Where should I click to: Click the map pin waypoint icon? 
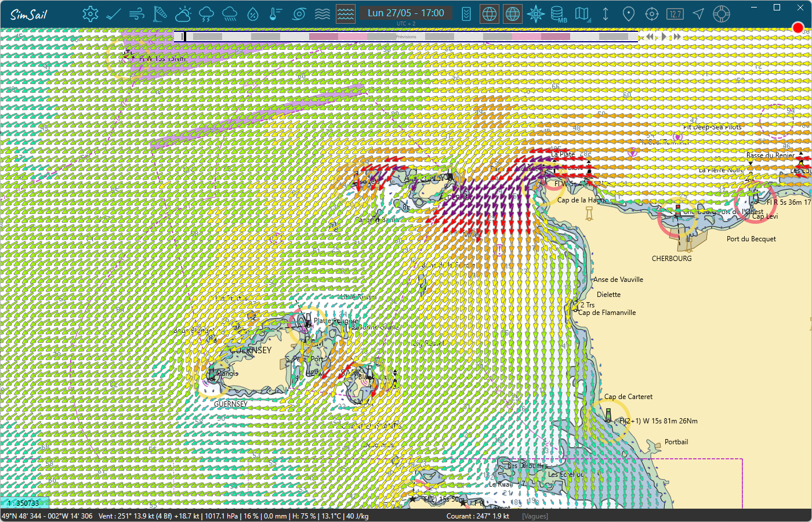point(628,14)
